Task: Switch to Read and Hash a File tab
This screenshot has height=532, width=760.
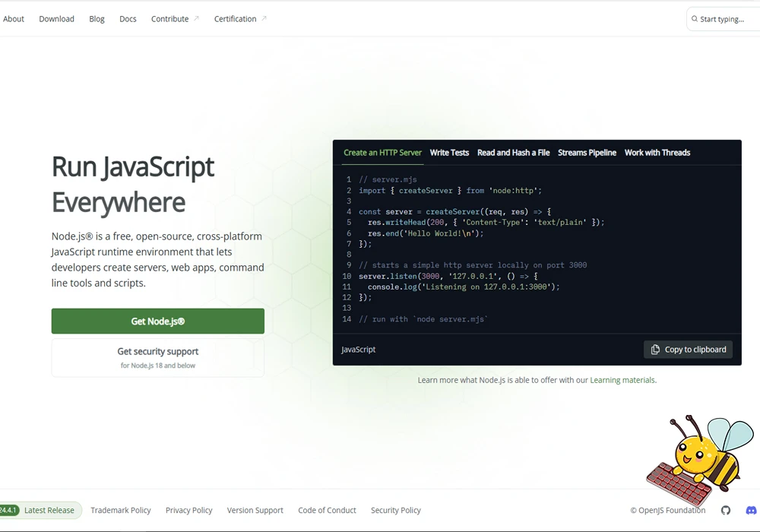Action: [x=513, y=153]
